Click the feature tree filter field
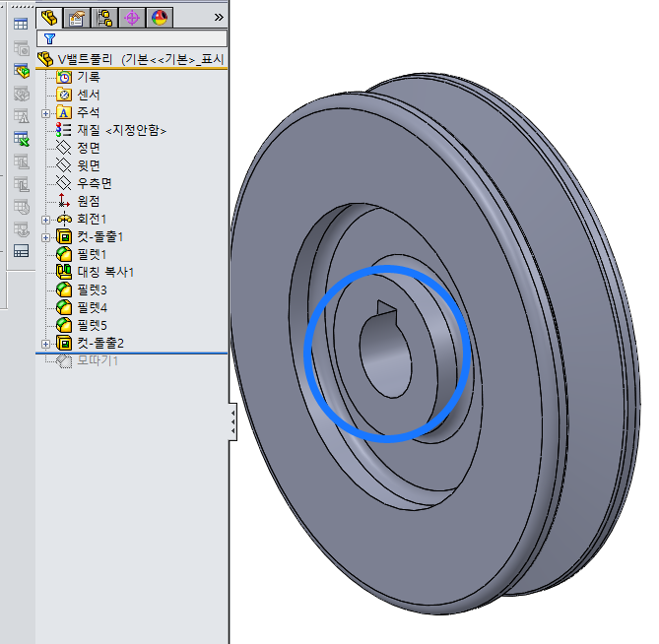659x644 pixels. coord(132,38)
